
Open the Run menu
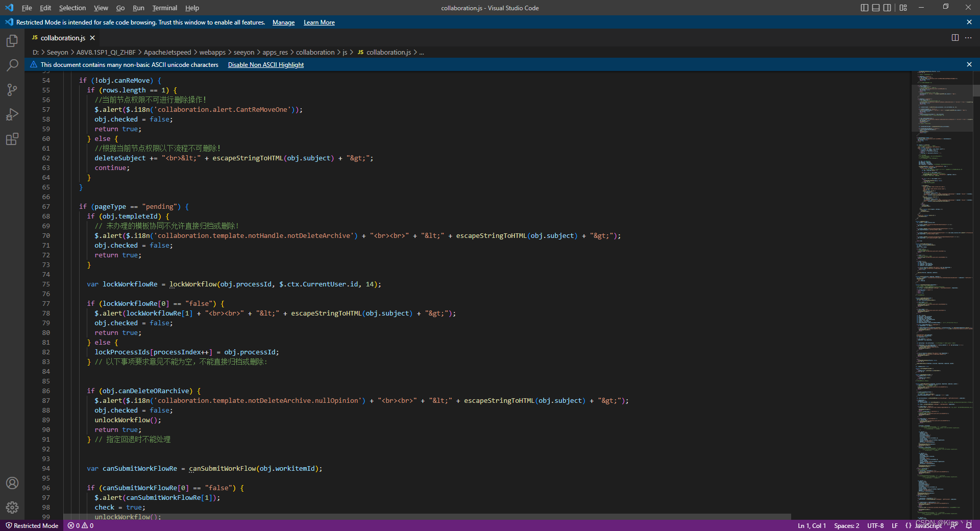tap(138, 8)
